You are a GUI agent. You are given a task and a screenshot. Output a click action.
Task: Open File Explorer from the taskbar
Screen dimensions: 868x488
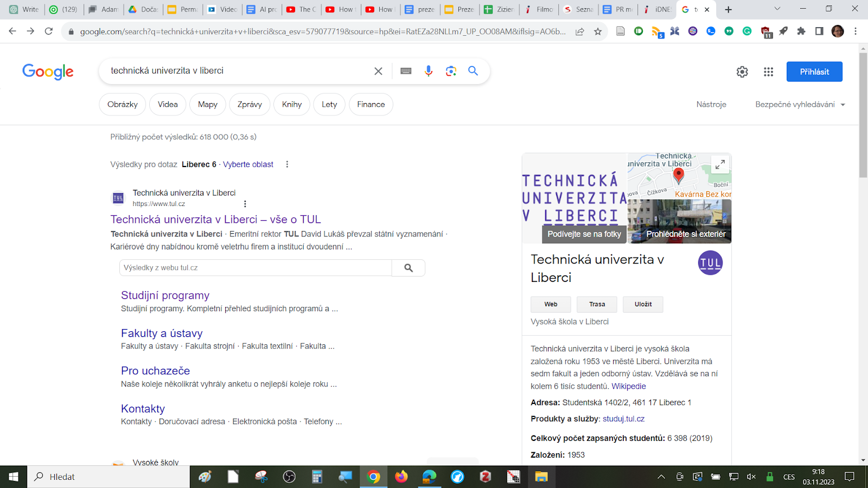(x=541, y=477)
